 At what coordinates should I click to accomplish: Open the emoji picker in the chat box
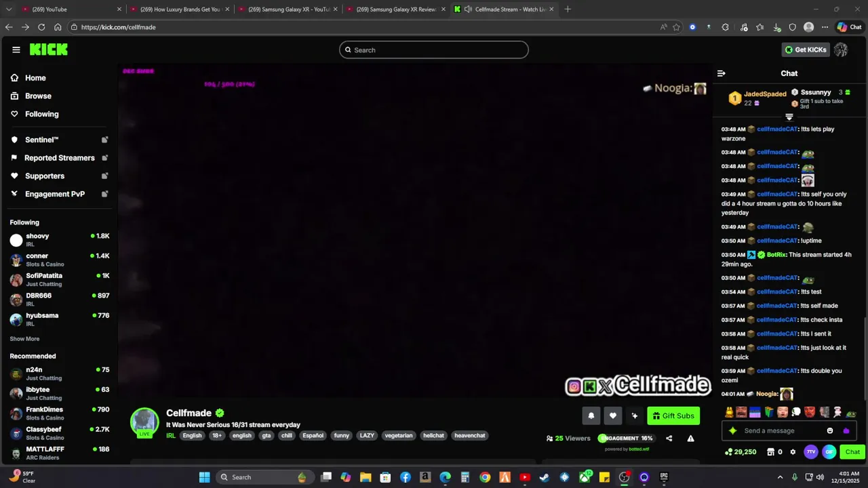click(830, 431)
